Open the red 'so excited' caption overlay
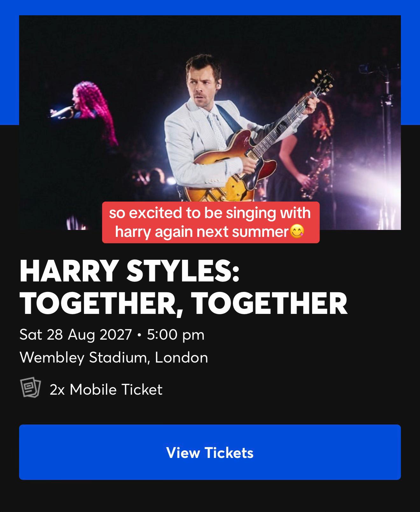Viewport: 420px width, 512px height. (x=211, y=222)
